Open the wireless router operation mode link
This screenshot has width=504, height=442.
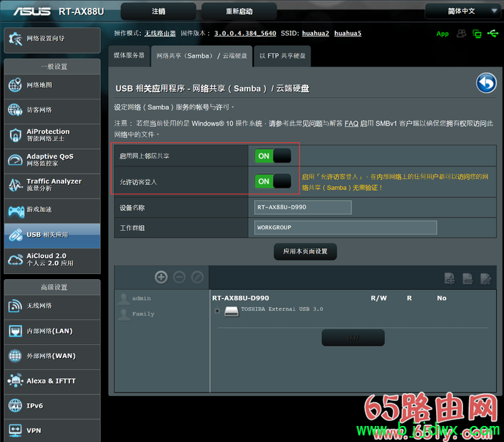click(x=160, y=34)
